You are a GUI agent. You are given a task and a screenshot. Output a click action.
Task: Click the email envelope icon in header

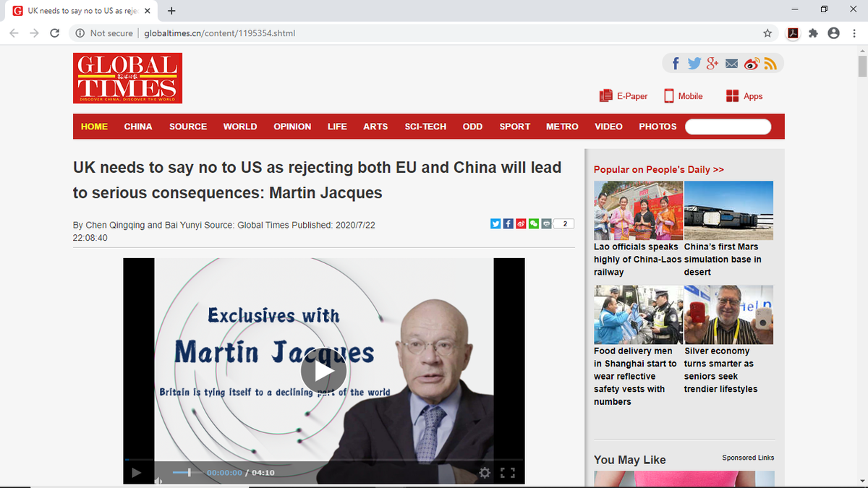point(732,64)
